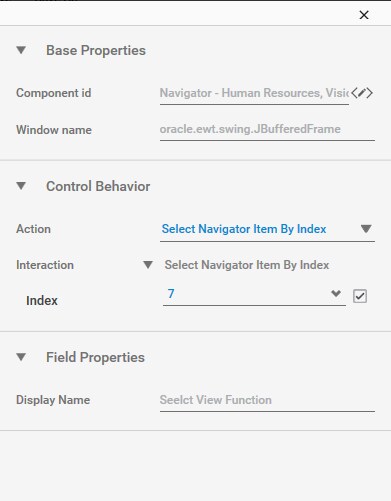Click the Interaction label Select Navigator Item By Index
Image resolution: width=391 pixels, height=501 pixels.
click(247, 265)
